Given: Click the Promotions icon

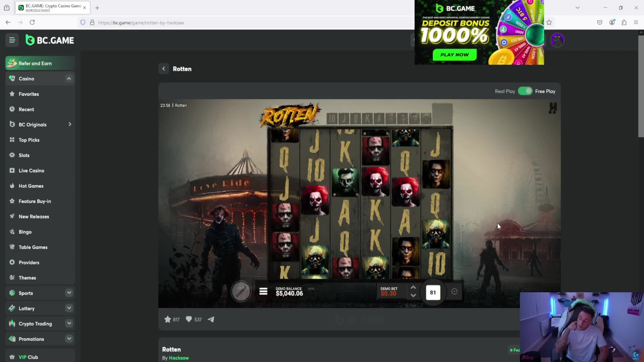Looking at the screenshot, I should pos(12,339).
